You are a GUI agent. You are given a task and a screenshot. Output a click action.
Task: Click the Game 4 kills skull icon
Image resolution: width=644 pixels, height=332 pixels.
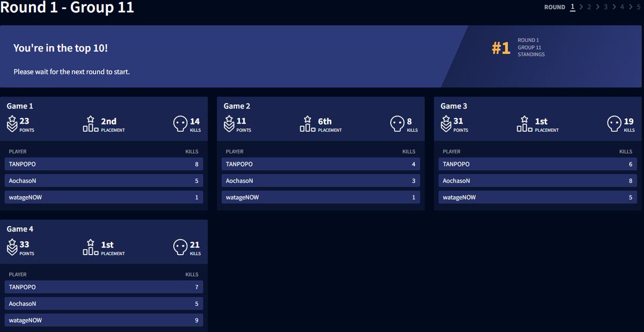tap(180, 247)
